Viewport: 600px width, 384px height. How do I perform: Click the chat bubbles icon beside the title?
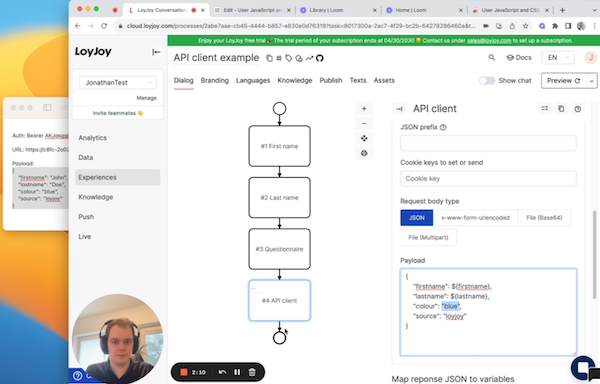point(299,58)
